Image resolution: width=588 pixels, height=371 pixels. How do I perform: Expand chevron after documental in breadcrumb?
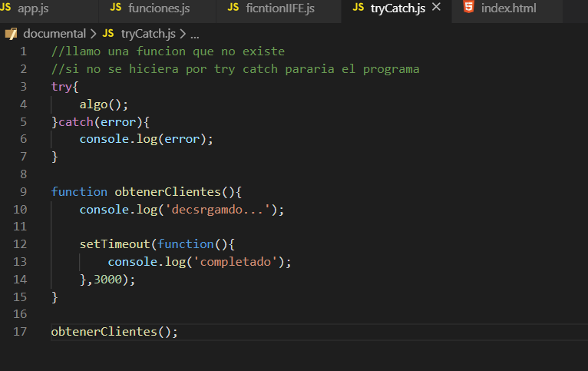point(94,34)
